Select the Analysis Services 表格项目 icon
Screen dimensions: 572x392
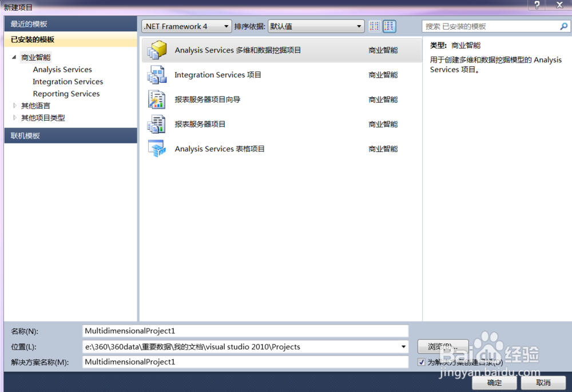pos(157,149)
